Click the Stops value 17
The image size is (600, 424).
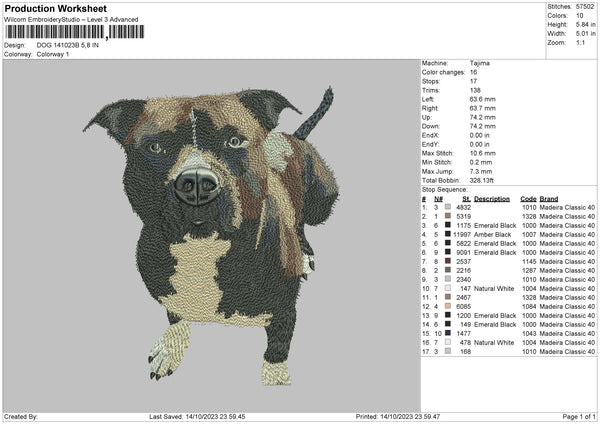[473, 81]
